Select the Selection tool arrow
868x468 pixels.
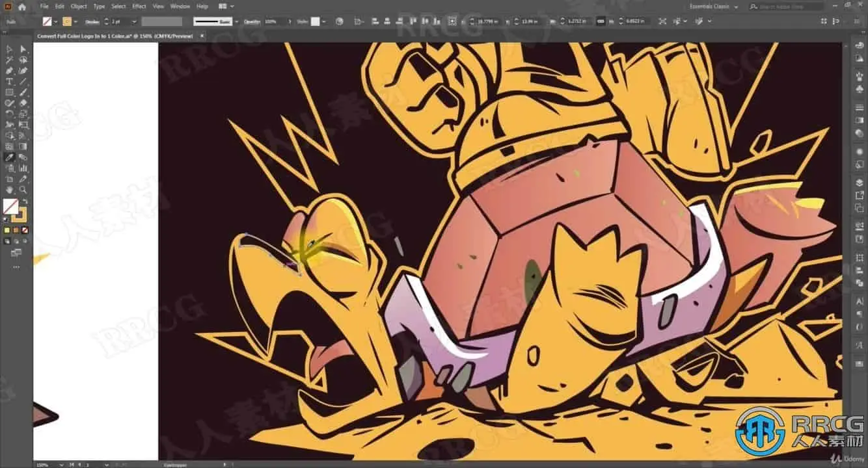(x=10, y=49)
